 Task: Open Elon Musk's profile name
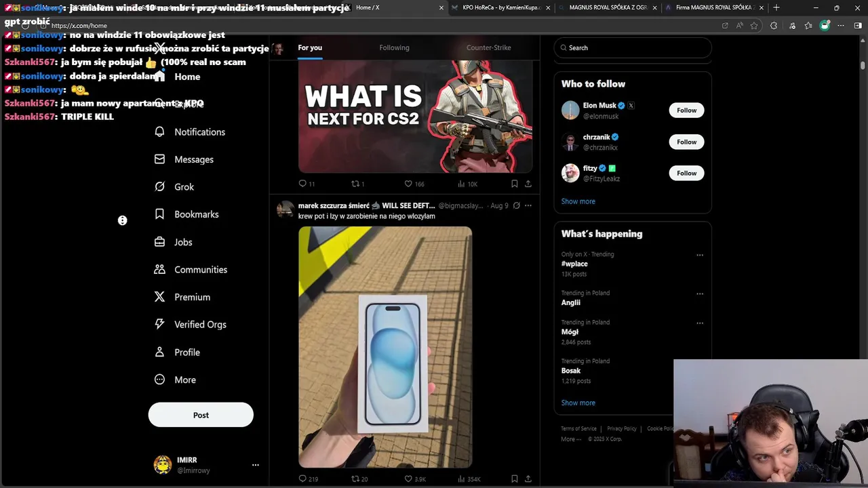(599, 106)
